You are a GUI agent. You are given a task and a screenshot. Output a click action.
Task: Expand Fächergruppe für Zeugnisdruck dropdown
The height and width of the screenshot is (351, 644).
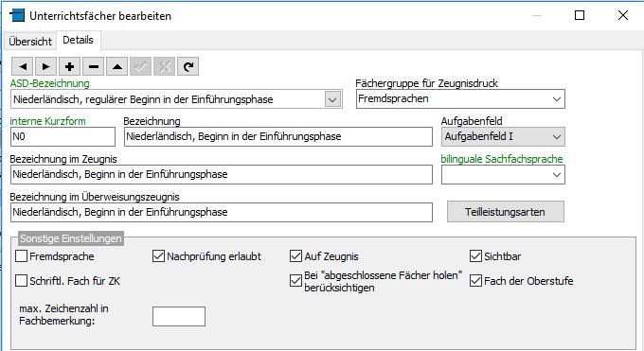[557, 99]
